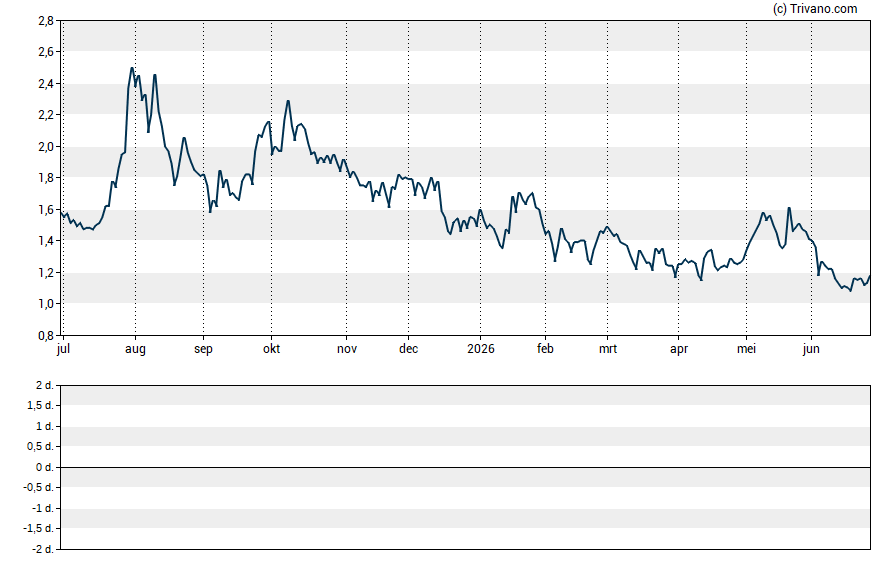Click the '-2 d.' lower chart axis label

[x=42, y=549]
